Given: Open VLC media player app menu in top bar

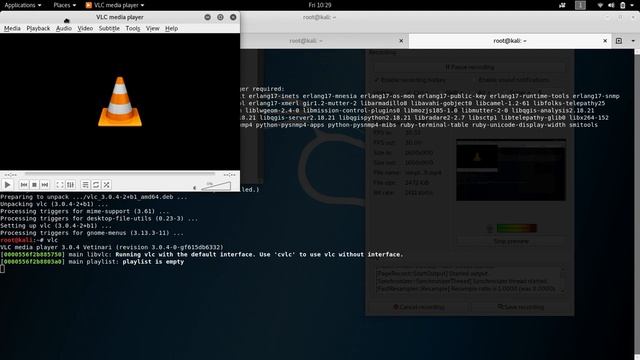Looking at the screenshot, I should (115, 5).
